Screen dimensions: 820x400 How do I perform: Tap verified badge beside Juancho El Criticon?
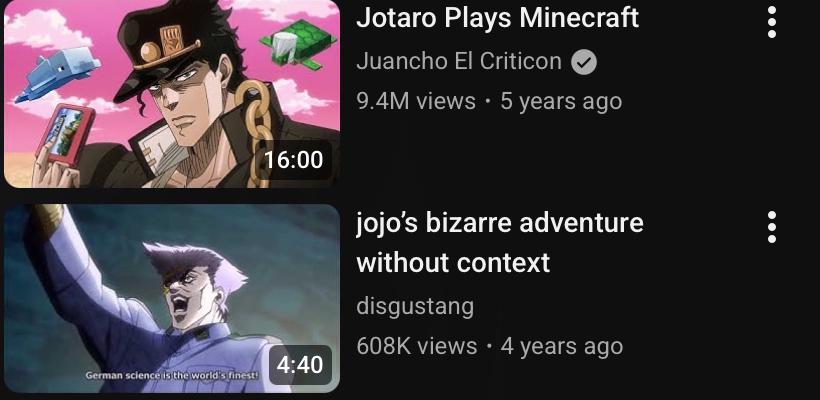pyautogui.click(x=584, y=62)
